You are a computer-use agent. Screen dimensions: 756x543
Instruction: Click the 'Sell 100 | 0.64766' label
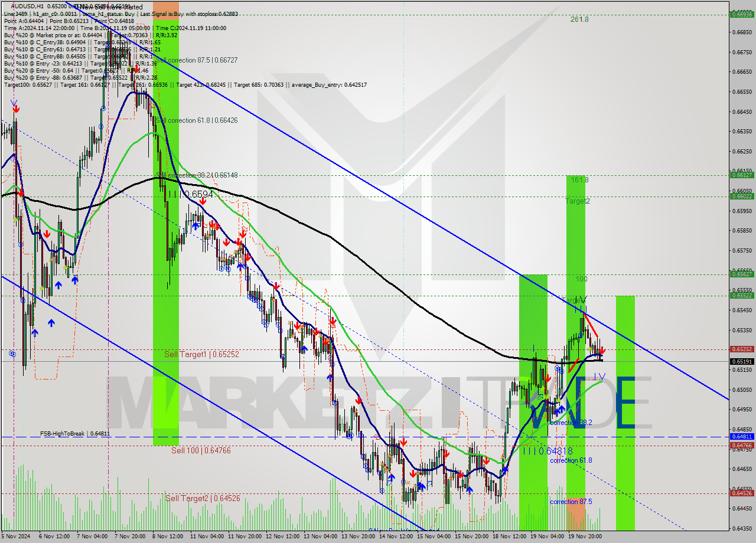[x=201, y=450]
